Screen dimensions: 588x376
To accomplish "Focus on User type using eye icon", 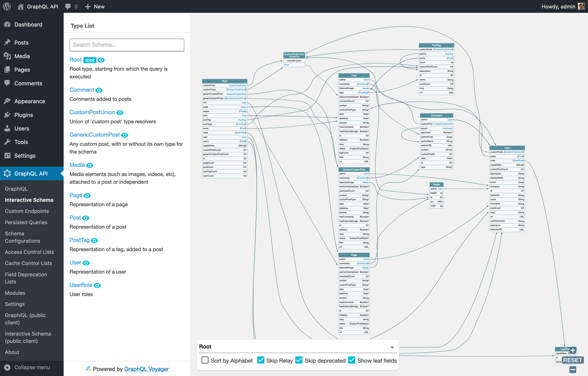I will (86, 263).
